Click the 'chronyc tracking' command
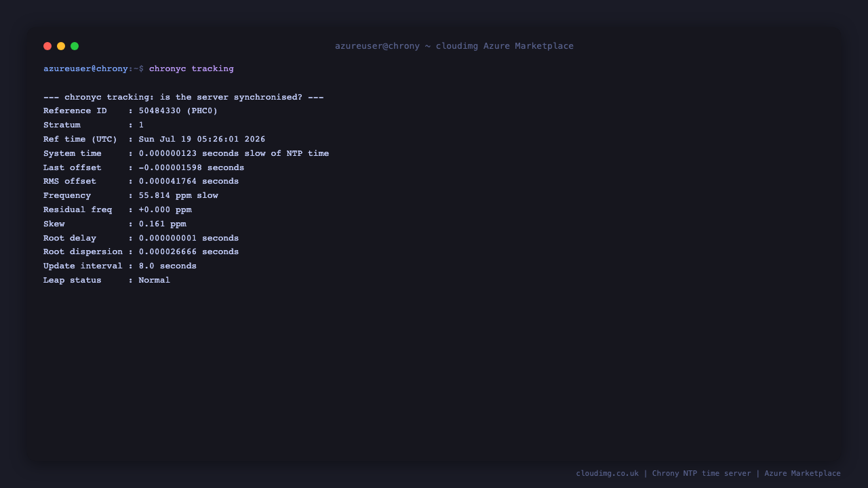Image resolution: width=868 pixels, height=488 pixels. [191, 68]
